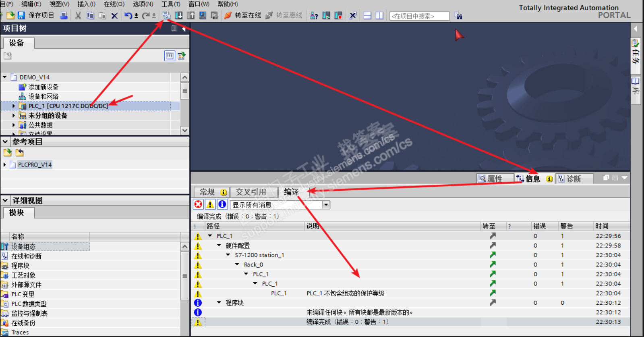Start simulation from the toolbar

tap(203, 15)
